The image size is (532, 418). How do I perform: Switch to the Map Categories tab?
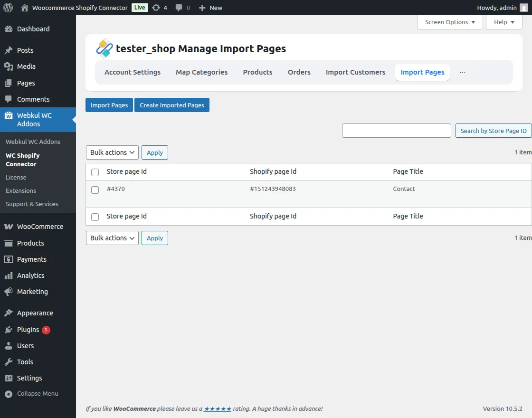[201, 72]
